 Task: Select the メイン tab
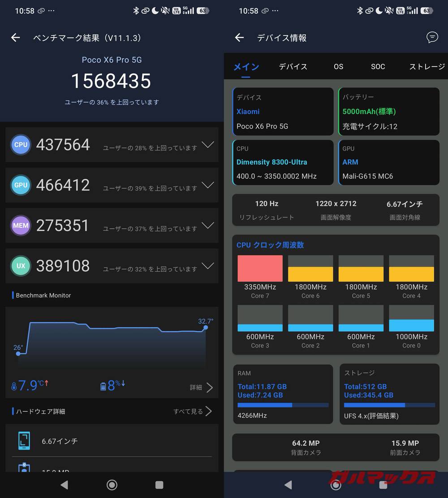tap(246, 67)
